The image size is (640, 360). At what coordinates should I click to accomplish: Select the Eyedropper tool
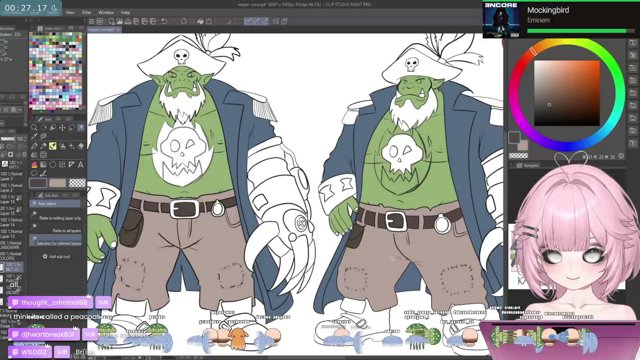point(34,136)
